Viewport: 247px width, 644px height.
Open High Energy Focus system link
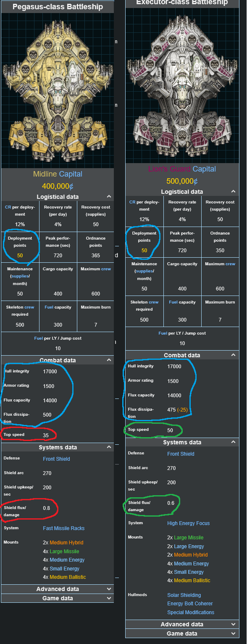coord(188,523)
